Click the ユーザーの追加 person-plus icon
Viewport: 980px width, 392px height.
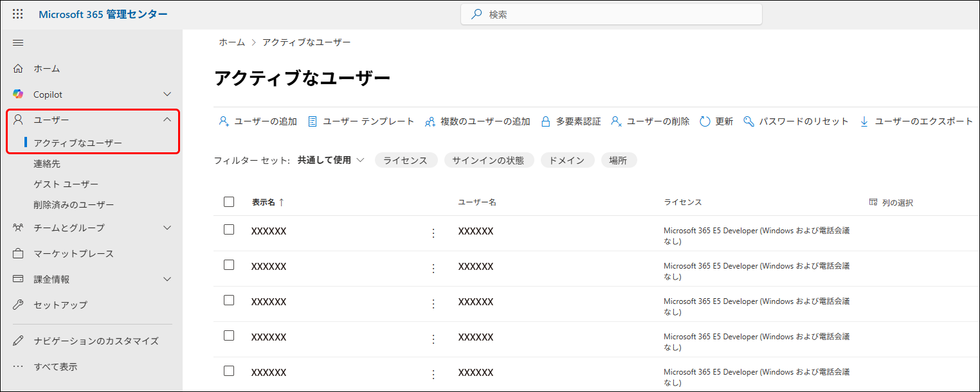click(x=224, y=121)
